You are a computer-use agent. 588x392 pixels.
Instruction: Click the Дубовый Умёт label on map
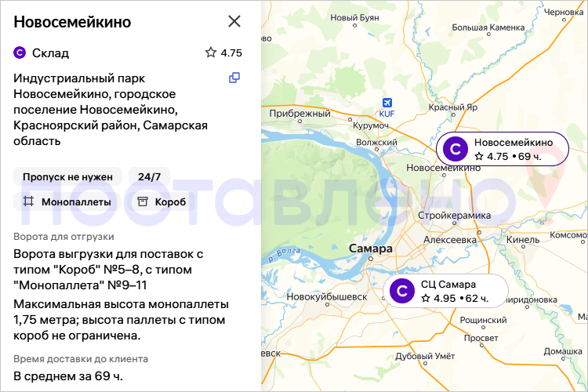425,356
